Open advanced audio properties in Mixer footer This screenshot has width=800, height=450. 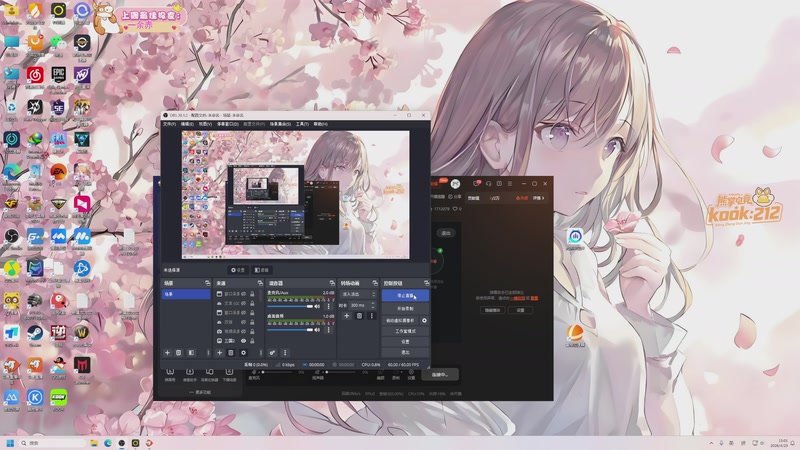272,353
